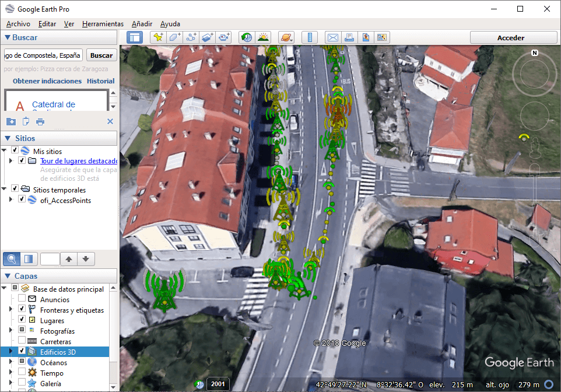This screenshot has height=392, width=561.
Task: Turn off the Edificios 3D layer
Action: tap(22, 351)
